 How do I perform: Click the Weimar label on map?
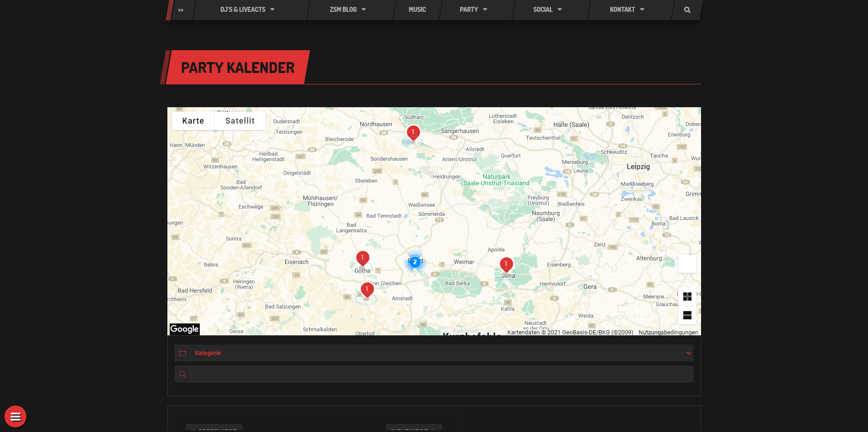(x=464, y=262)
